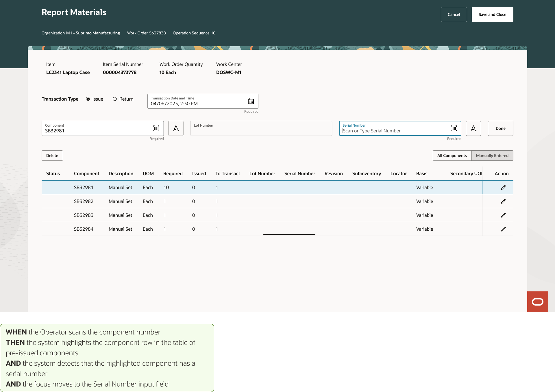
Task: Click the Lot Number column header
Action: (262, 173)
